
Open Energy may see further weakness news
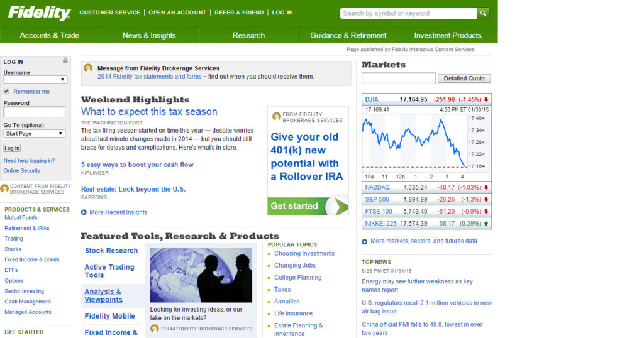point(418,285)
